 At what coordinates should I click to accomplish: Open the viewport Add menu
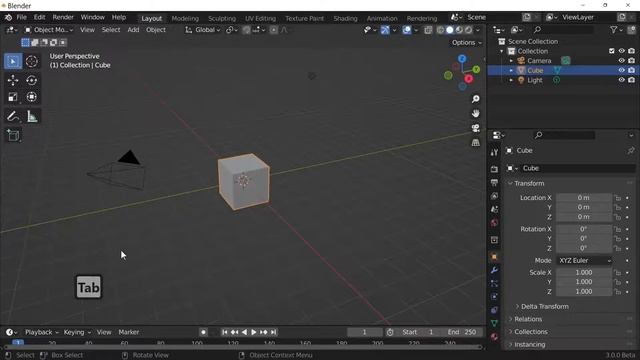tap(133, 30)
